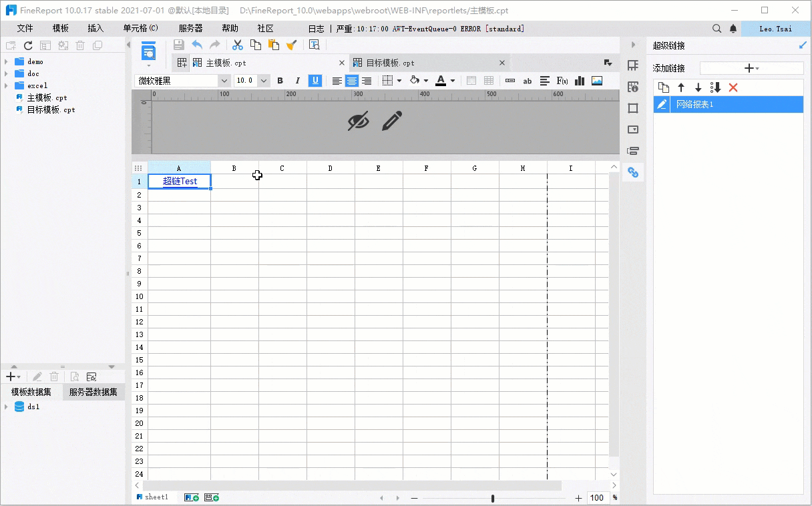Viewport: 812px width, 506px height.
Task: Align cell text right
Action: pyautogui.click(x=366, y=81)
